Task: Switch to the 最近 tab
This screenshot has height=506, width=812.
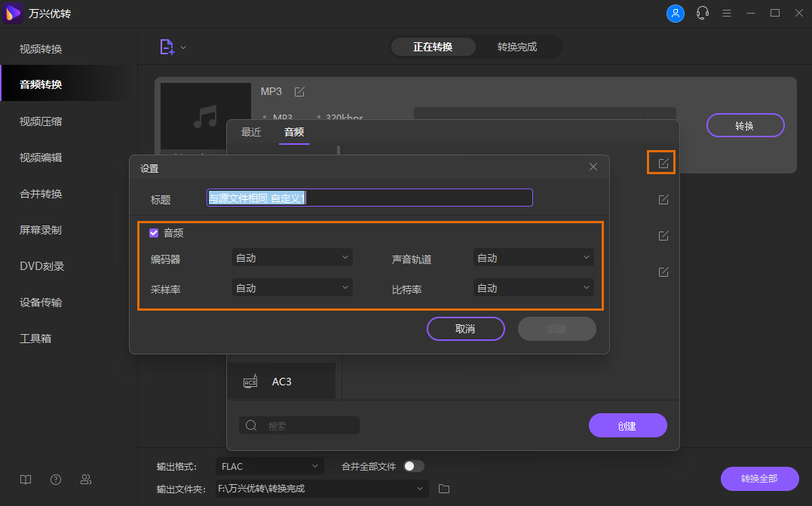Action: coord(251,132)
